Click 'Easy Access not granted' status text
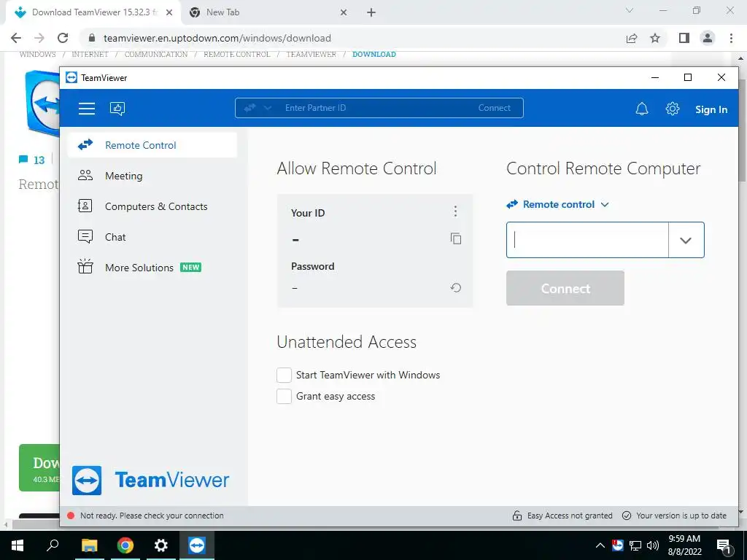 570,516
